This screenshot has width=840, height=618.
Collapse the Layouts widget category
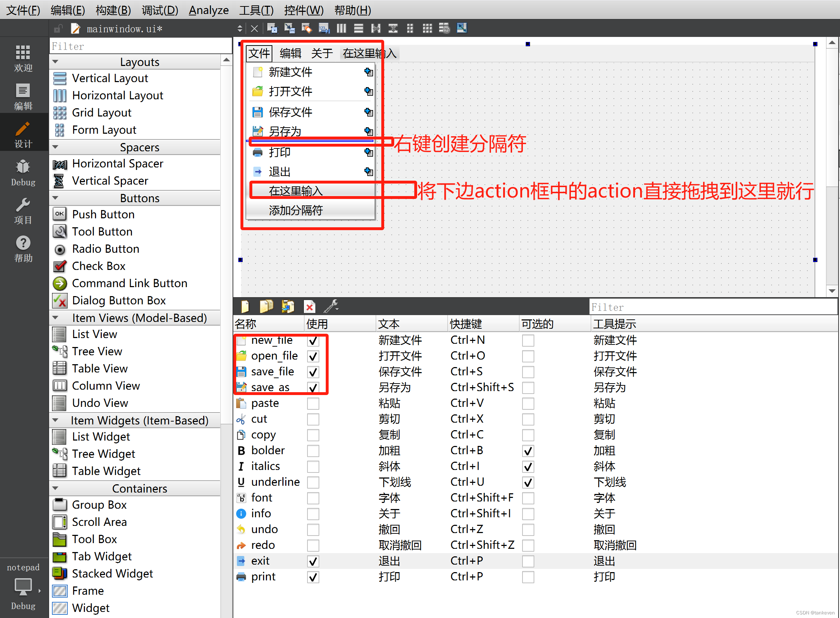coord(56,62)
